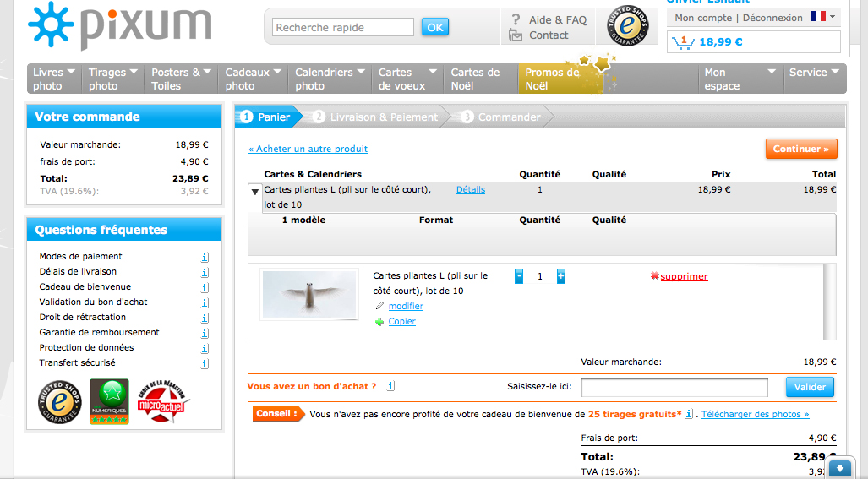868x479 pixels.
Task: Select the Livraison & Paiement step
Action: (x=376, y=117)
